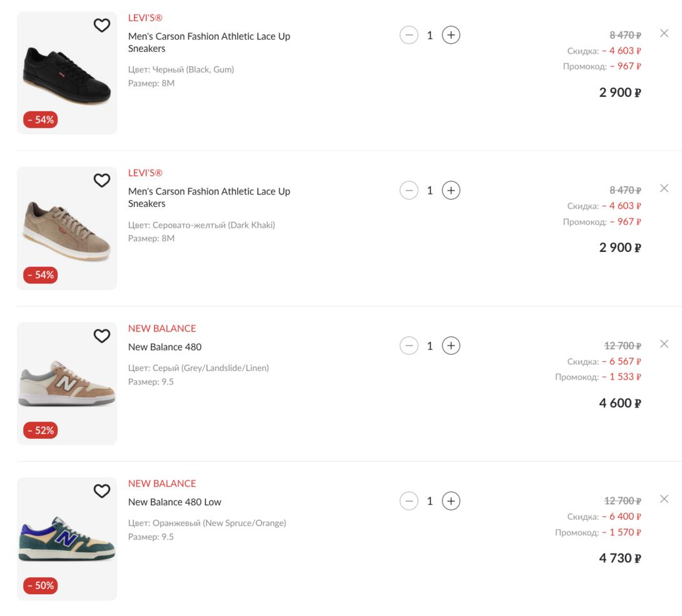Decrease quantity of Dark Khaki Levi's sneakers
682x616 pixels.
409,190
